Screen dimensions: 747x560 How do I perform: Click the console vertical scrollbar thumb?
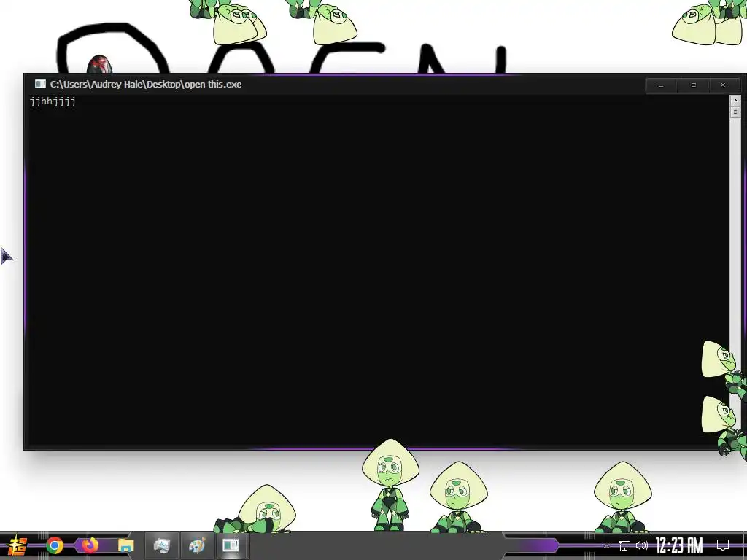pos(735,112)
